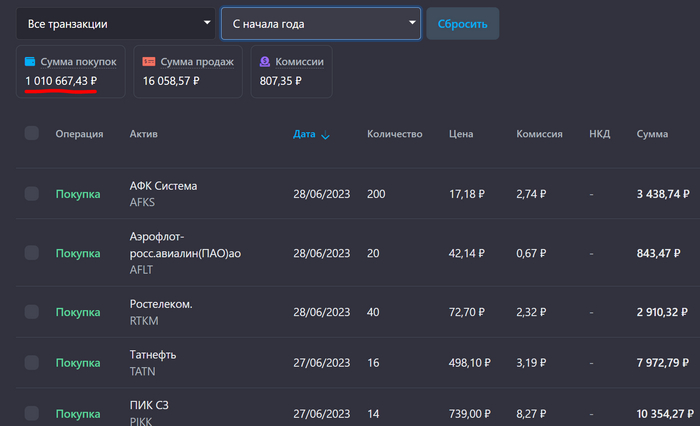Select the Комиссии summary card

click(x=291, y=71)
